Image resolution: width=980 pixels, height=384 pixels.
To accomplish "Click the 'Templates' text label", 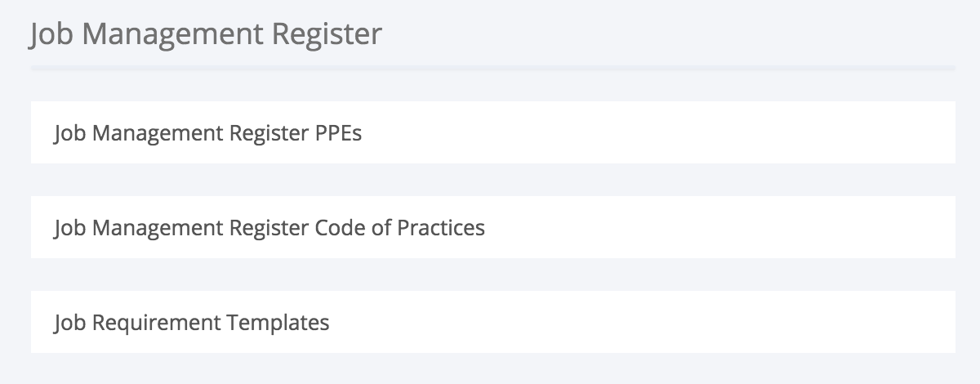I will click(x=278, y=323).
